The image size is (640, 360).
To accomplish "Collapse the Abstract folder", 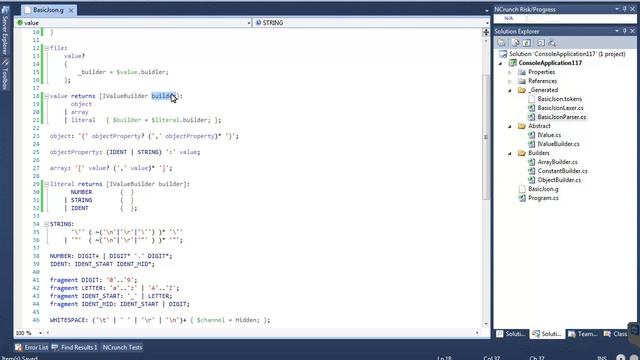I will coord(510,126).
